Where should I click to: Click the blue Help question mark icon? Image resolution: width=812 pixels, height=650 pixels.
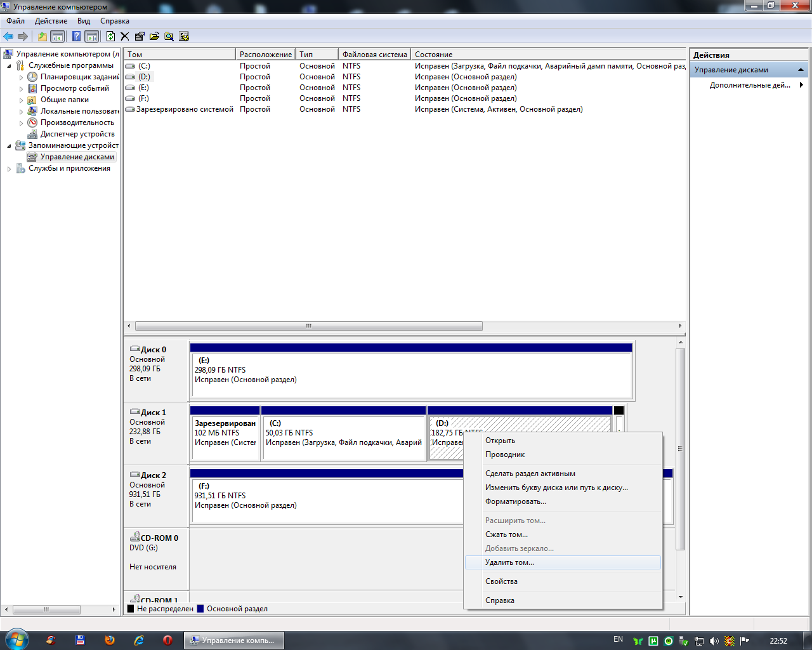pos(77,36)
